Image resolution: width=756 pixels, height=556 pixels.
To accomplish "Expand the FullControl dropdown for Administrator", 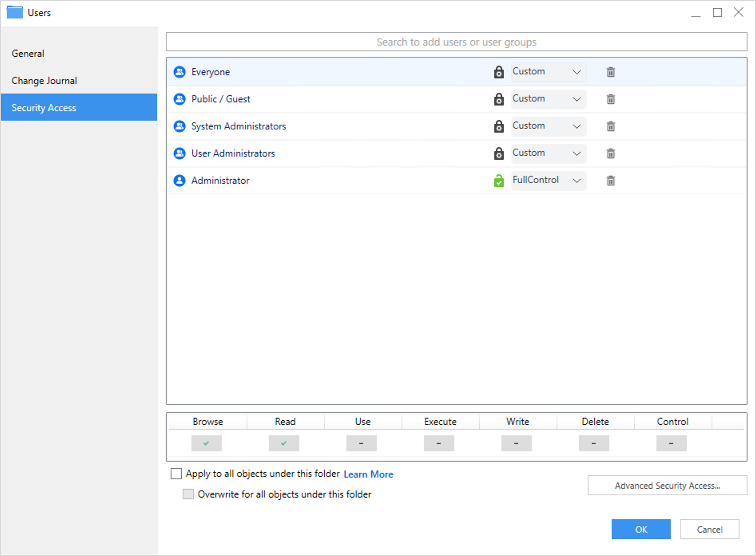I will point(548,181).
